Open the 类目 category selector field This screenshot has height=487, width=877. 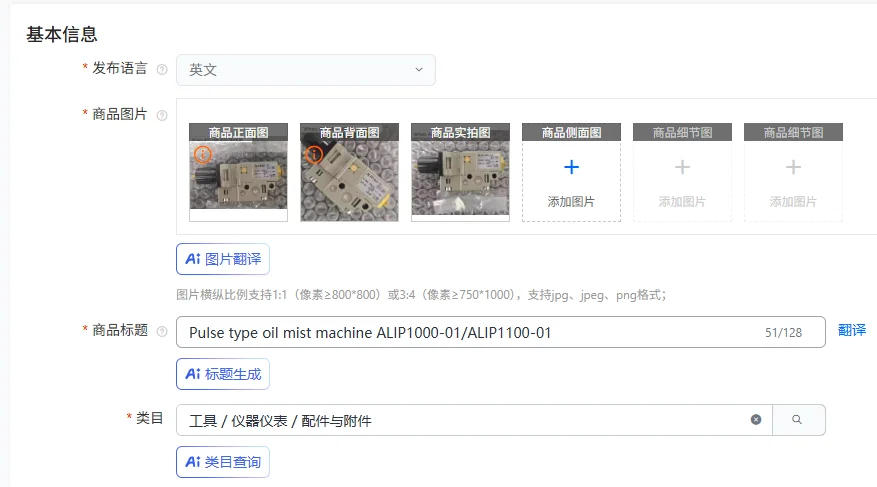pos(460,420)
